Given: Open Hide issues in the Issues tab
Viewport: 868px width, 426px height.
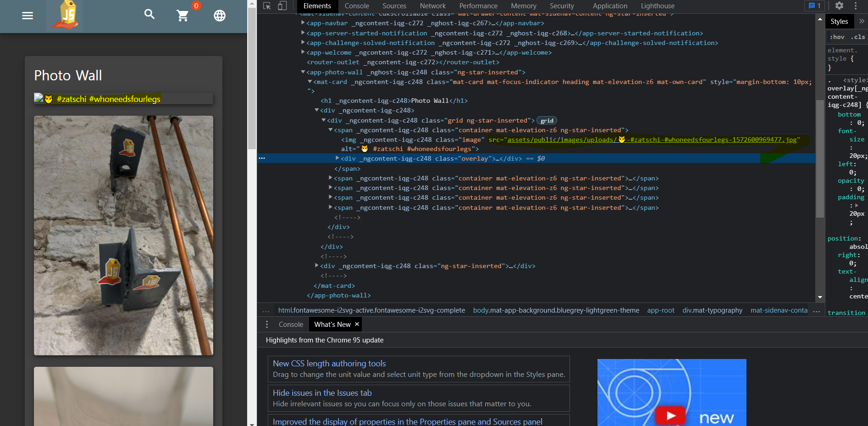Looking at the screenshot, I should coord(322,392).
